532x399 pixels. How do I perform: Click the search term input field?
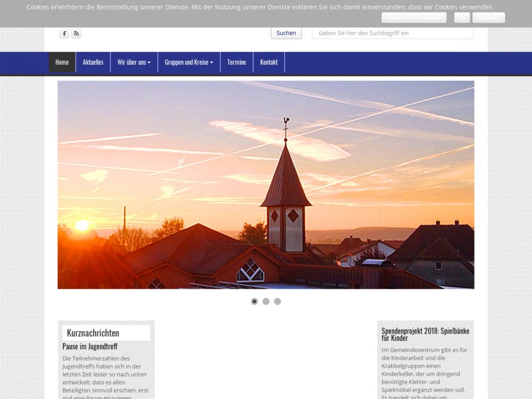pyautogui.click(x=393, y=33)
